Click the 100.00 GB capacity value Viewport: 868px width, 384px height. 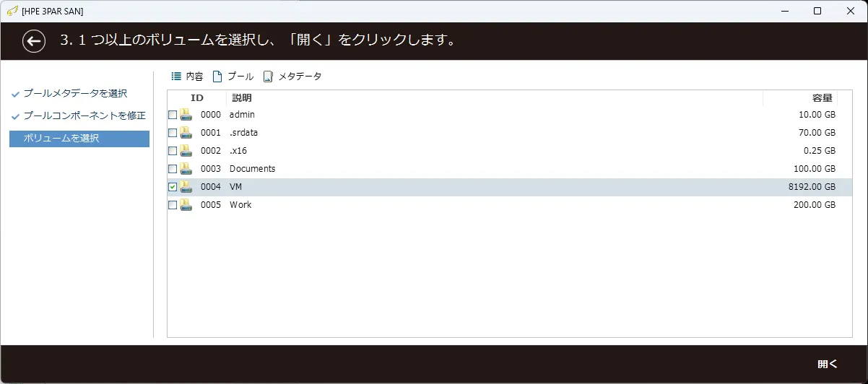point(815,169)
